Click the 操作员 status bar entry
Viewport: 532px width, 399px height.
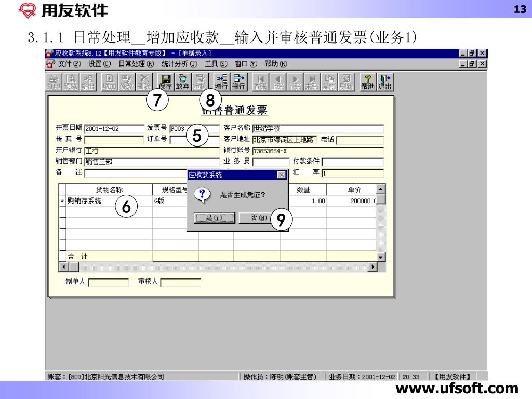pos(282,377)
